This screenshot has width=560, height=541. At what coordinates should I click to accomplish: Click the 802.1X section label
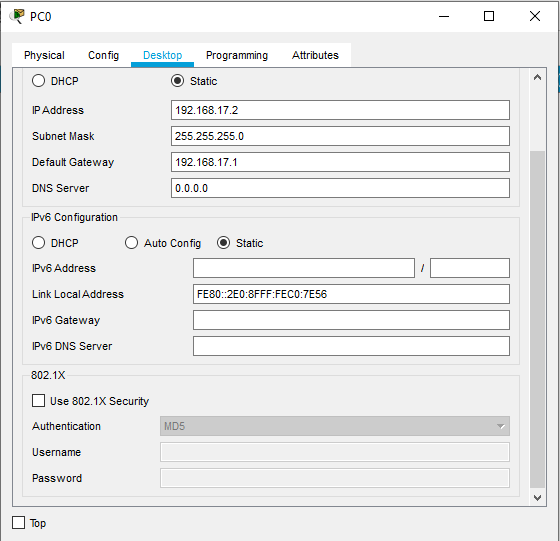[48, 375]
